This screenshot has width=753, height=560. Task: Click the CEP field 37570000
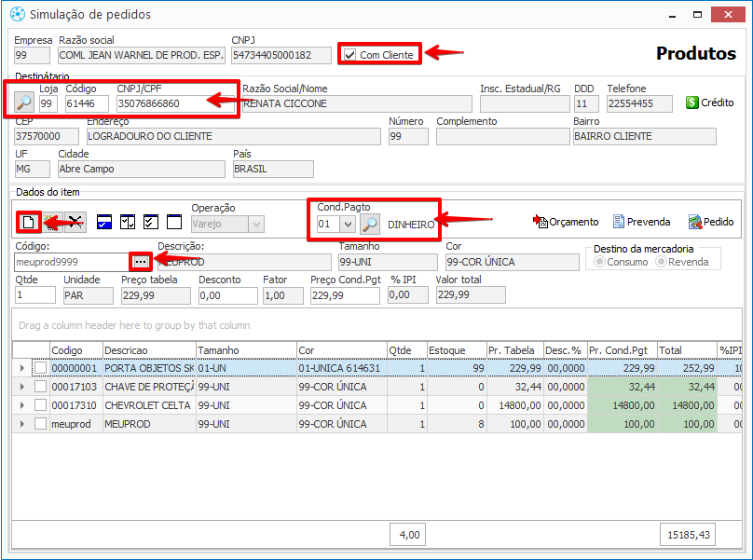coord(47,136)
